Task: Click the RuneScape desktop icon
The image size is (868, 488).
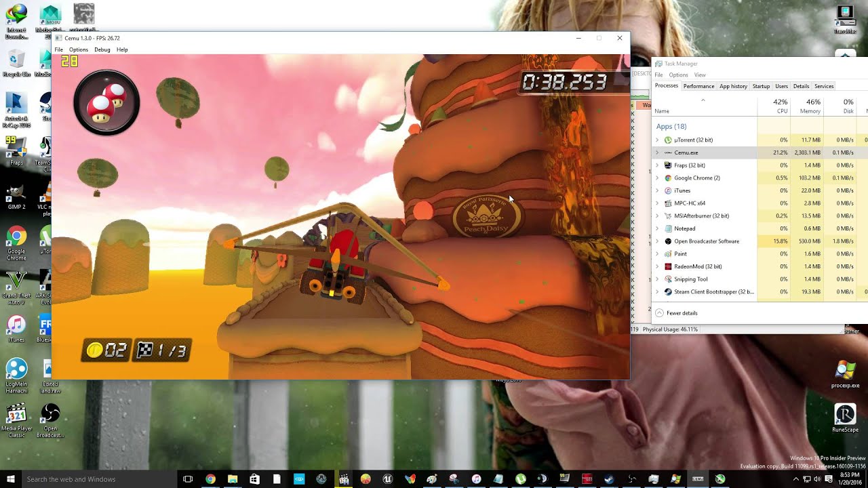Action: tap(845, 419)
